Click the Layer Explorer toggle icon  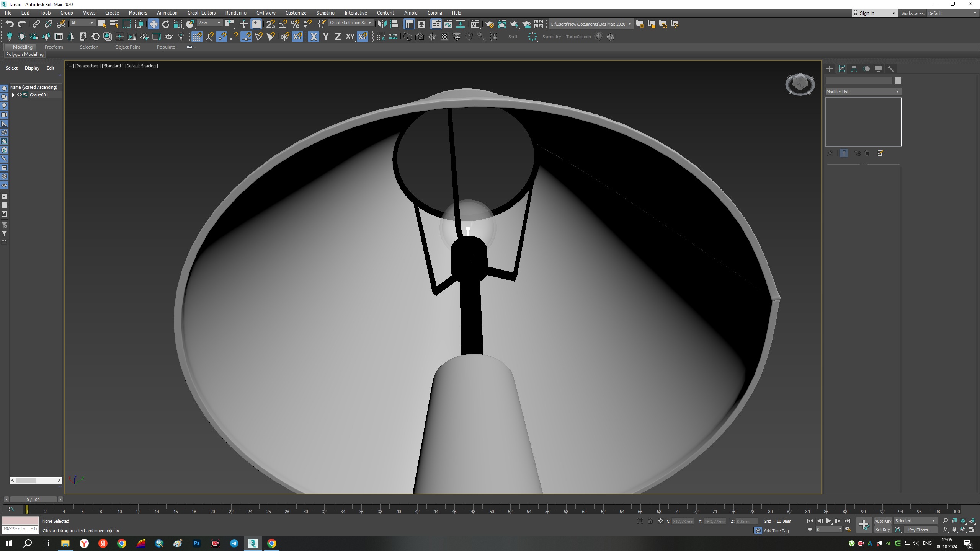(x=421, y=24)
